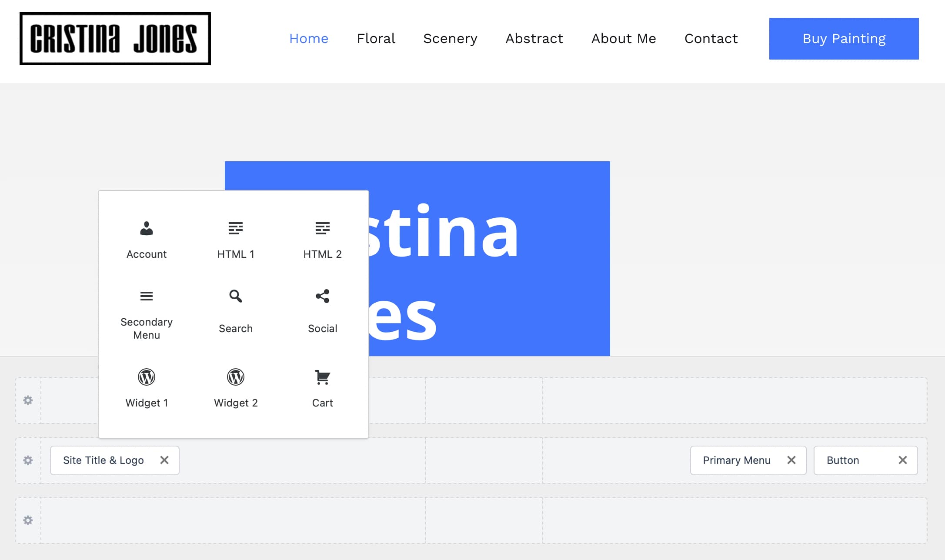The width and height of the screenshot is (945, 560).
Task: Add Secondary Menu to header
Action: point(147,314)
